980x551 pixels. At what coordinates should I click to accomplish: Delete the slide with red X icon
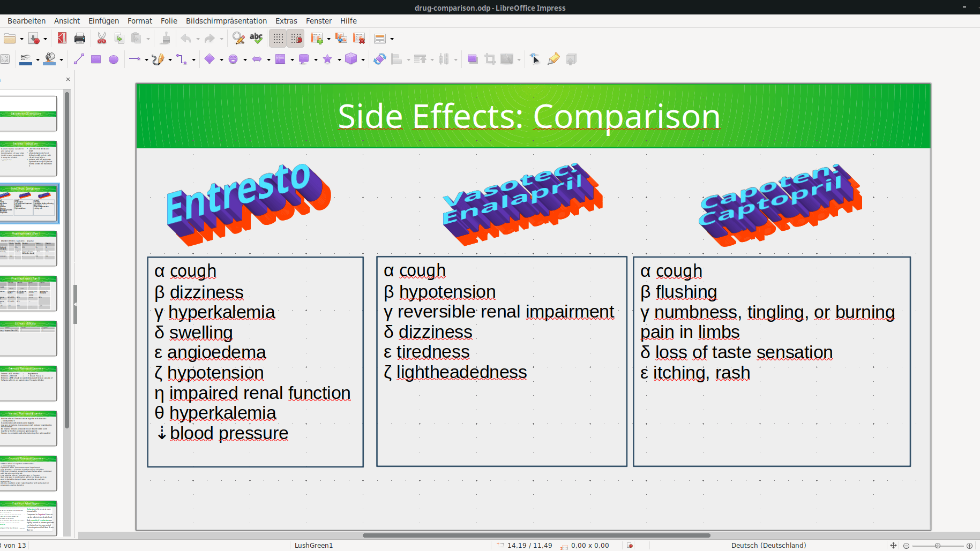[x=359, y=39]
